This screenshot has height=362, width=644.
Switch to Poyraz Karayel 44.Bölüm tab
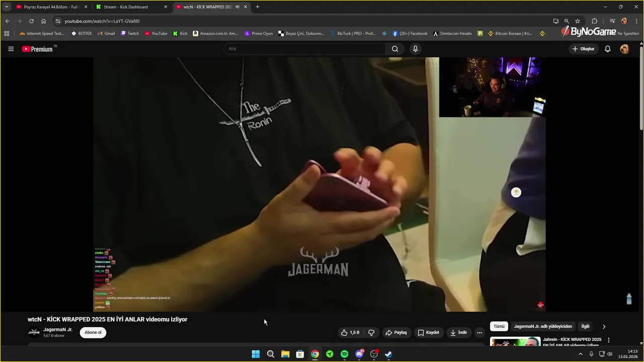pyautogui.click(x=50, y=7)
